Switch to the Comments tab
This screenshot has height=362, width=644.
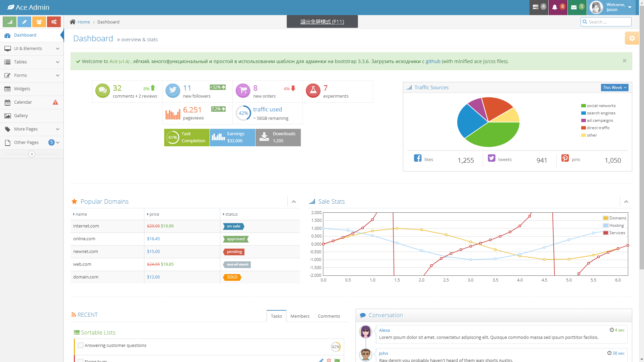(x=329, y=316)
